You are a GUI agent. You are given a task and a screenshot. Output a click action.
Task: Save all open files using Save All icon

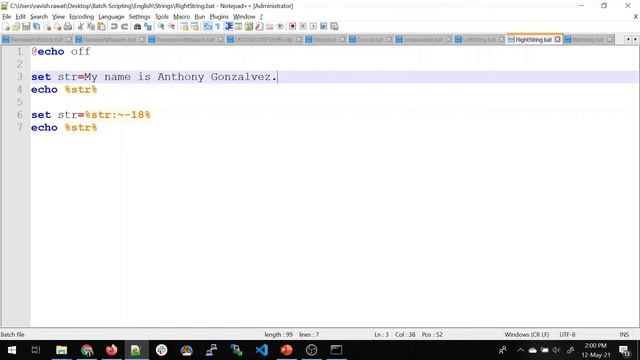[36, 27]
